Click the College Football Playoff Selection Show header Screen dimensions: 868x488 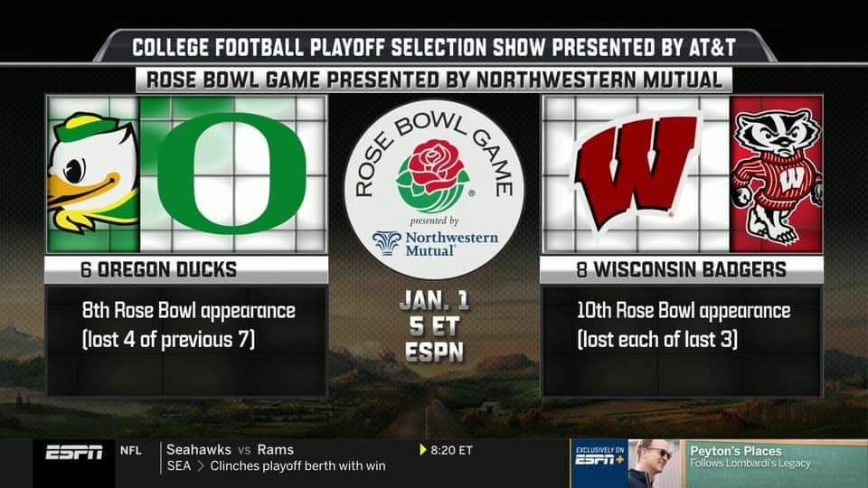(434, 46)
